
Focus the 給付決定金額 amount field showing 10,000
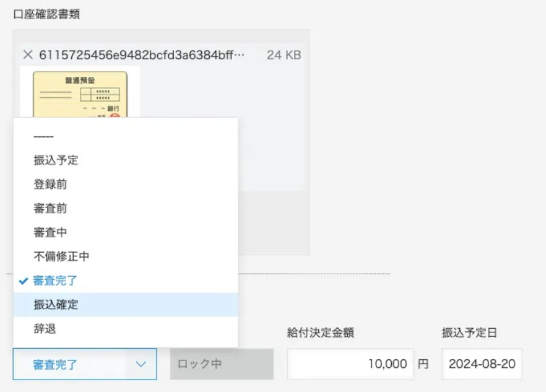(x=350, y=364)
